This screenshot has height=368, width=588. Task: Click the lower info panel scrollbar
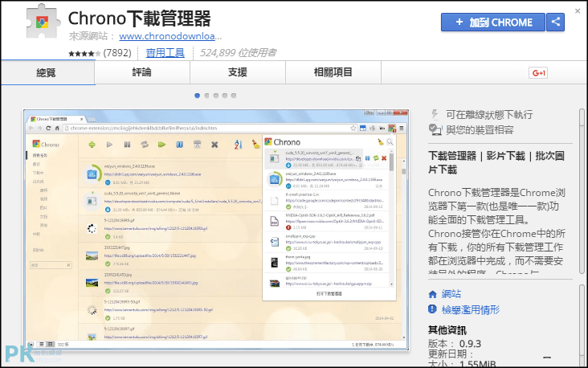(582, 325)
